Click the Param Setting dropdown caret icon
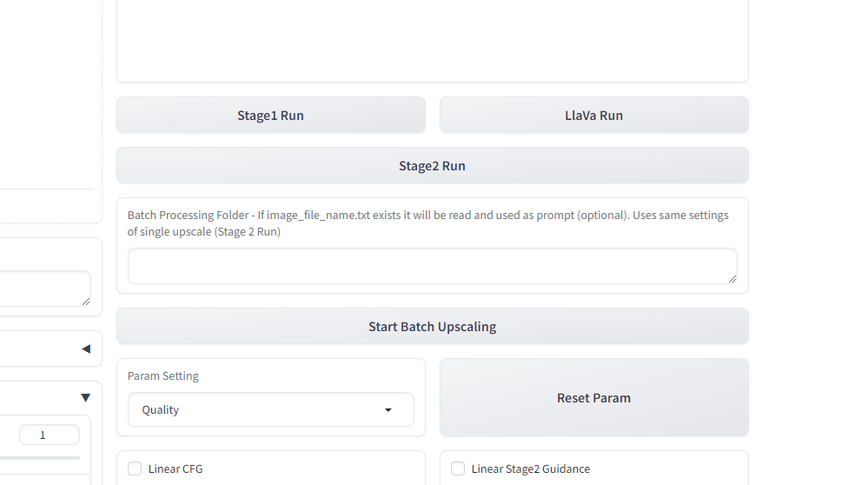 [x=388, y=410]
